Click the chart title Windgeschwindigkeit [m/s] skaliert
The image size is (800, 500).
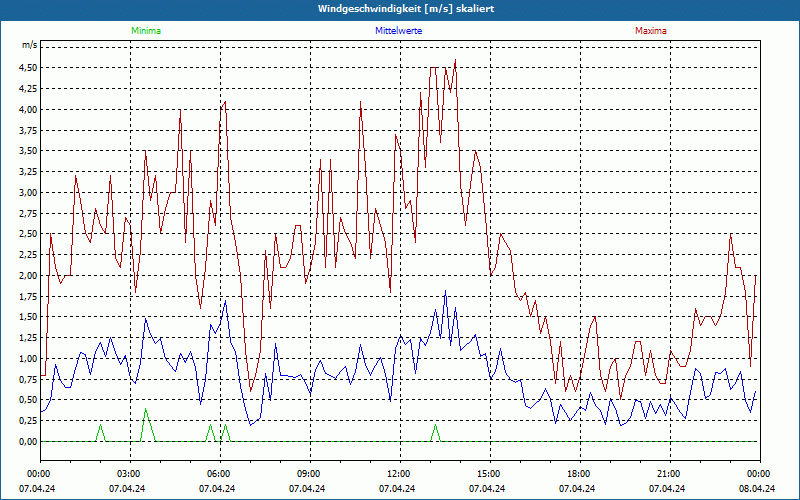(x=406, y=9)
